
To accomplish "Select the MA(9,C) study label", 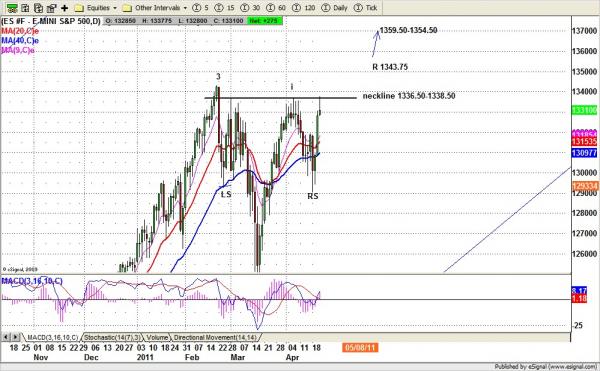I will 18,50.
